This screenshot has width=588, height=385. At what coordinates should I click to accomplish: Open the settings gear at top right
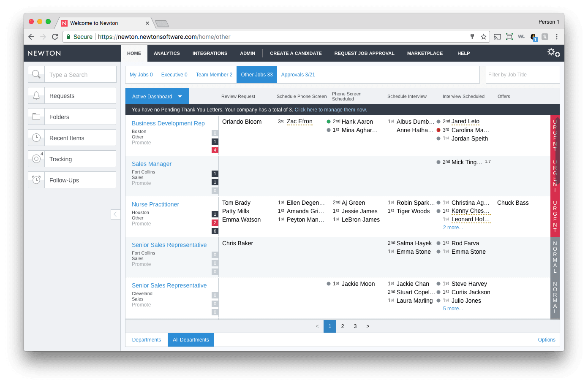tap(553, 52)
